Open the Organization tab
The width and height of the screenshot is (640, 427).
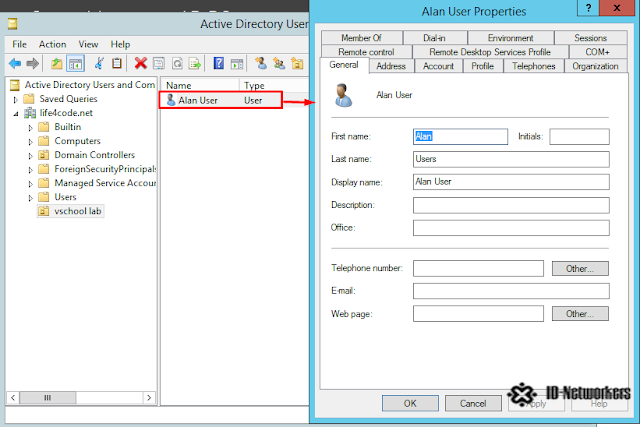tap(595, 66)
